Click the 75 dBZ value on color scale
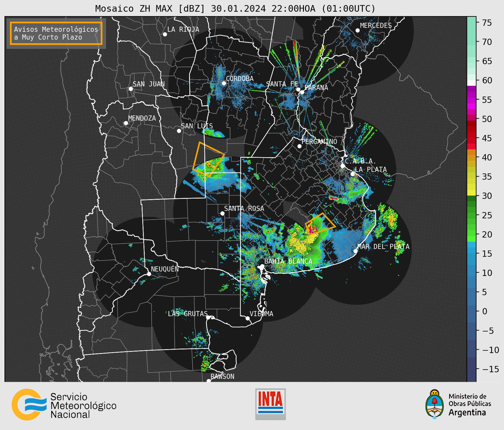Screen dimensions: 504x430 (487, 23)
